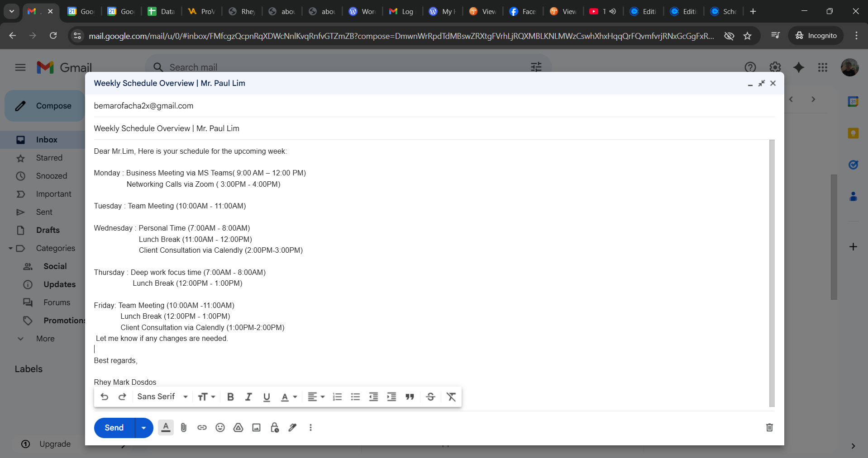Open Google Keep side panel
This screenshot has width=868, height=458.
tap(853, 133)
